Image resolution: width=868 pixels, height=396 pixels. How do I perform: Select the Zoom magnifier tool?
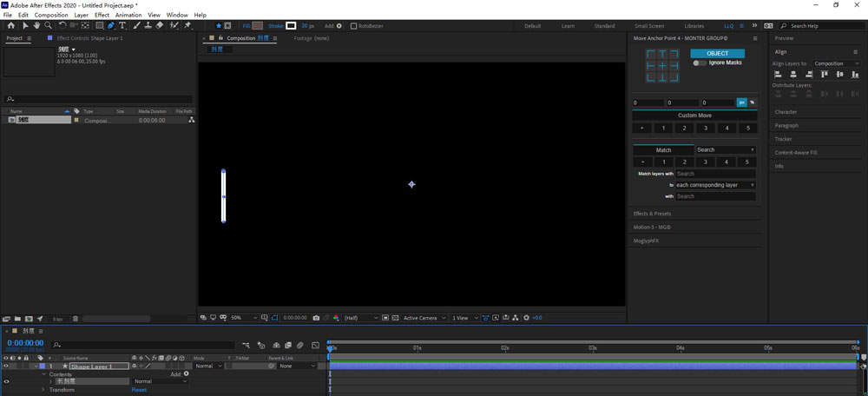click(x=48, y=26)
